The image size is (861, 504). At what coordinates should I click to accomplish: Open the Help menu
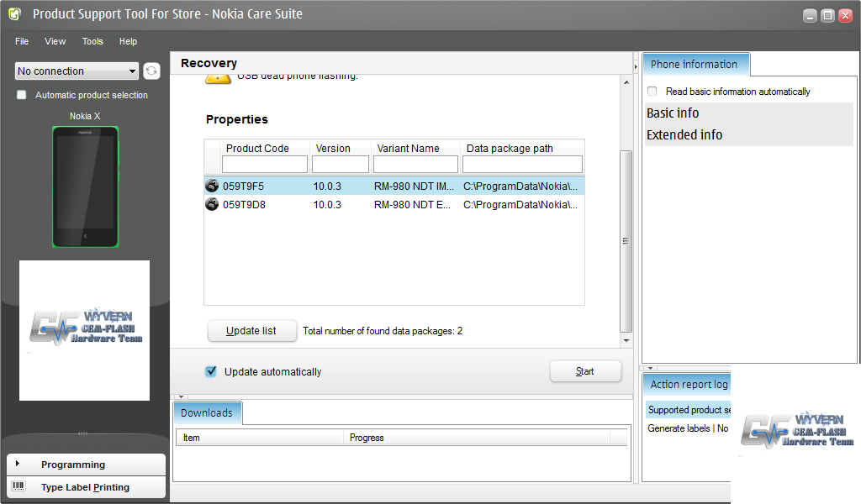[x=128, y=41]
